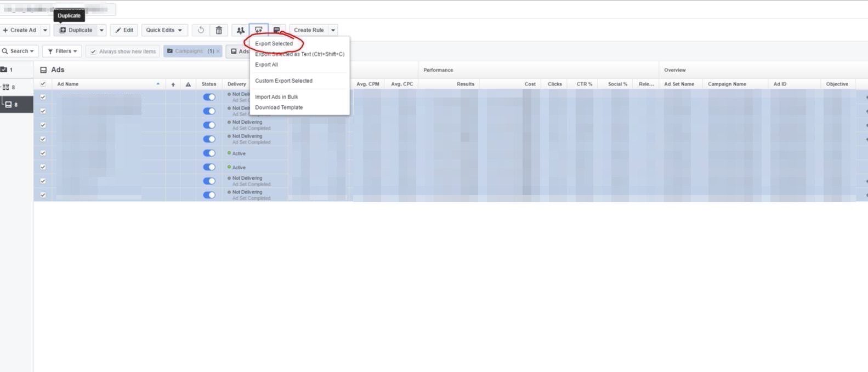Click the upload arrow column header icon

(x=173, y=84)
